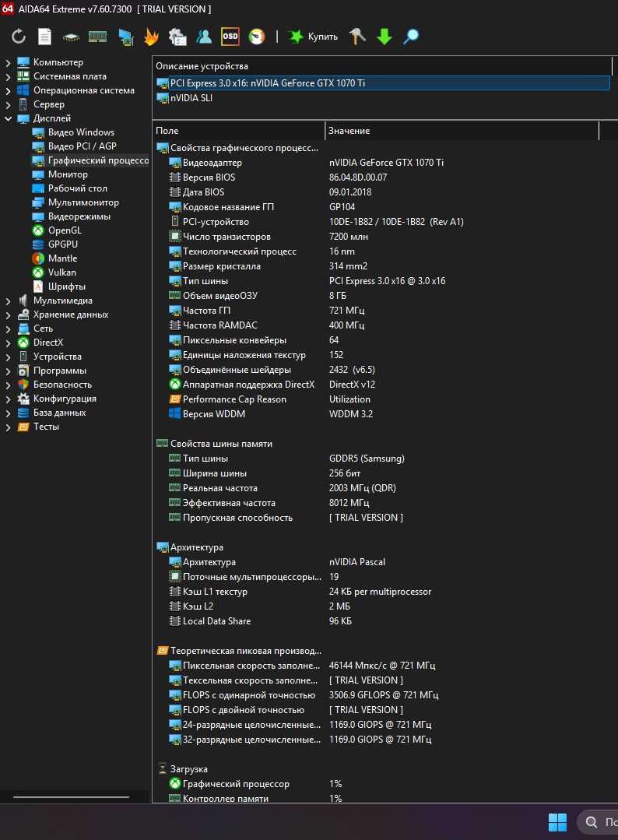The width and height of the screenshot is (618, 840).
Task: Click the CPU chip toolbar icon
Action: coord(71,37)
